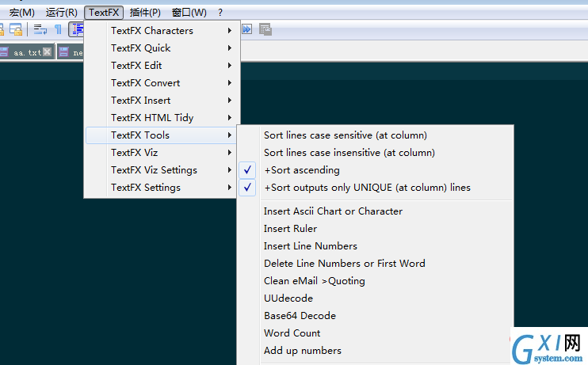Expand TextFX Edit submenu
This screenshot has width=588, height=365.
pos(161,66)
